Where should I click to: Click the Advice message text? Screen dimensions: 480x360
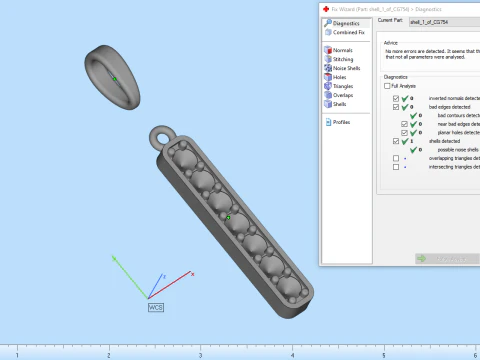[x=432, y=54]
